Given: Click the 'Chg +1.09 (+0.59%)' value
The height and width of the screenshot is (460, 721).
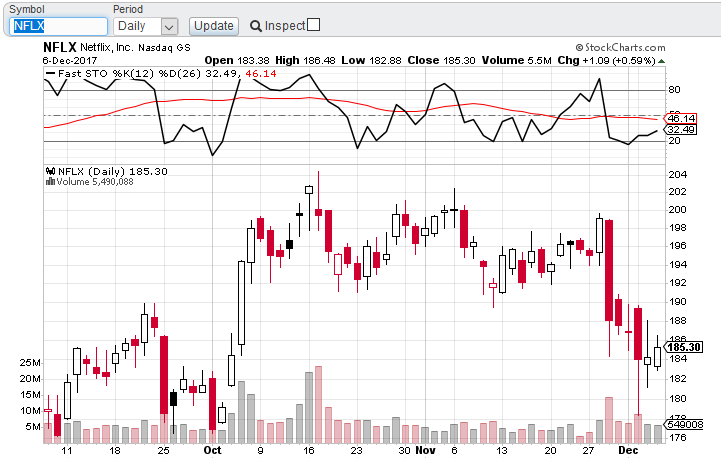Looking at the screenshot, I should click(x=606, y=60).
